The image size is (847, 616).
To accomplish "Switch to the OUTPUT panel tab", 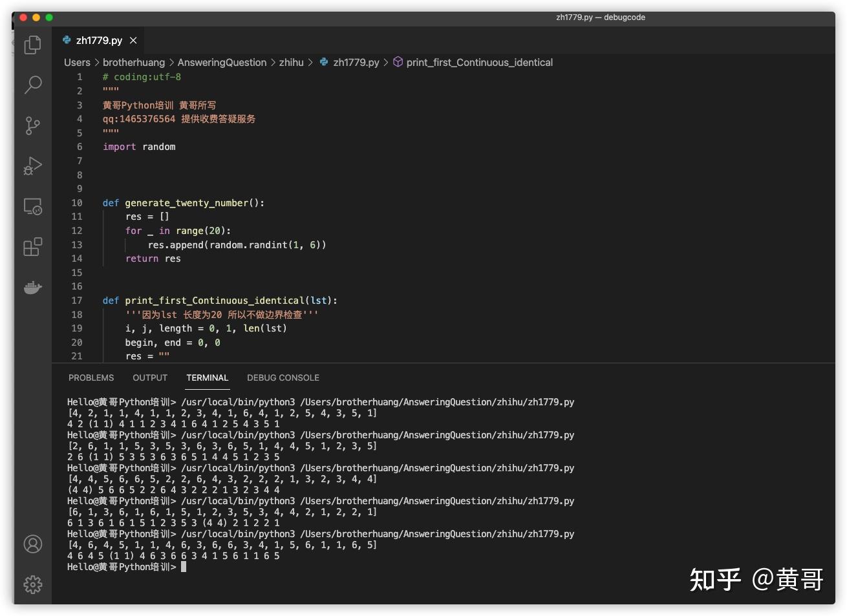I will point(150,377).
